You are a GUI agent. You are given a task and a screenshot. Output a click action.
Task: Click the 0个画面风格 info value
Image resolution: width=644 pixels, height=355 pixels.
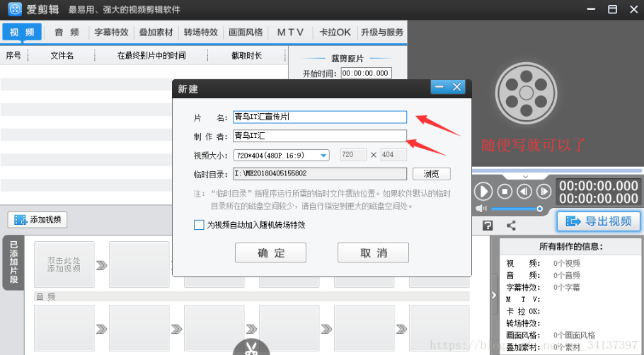(x=574, y=335)
